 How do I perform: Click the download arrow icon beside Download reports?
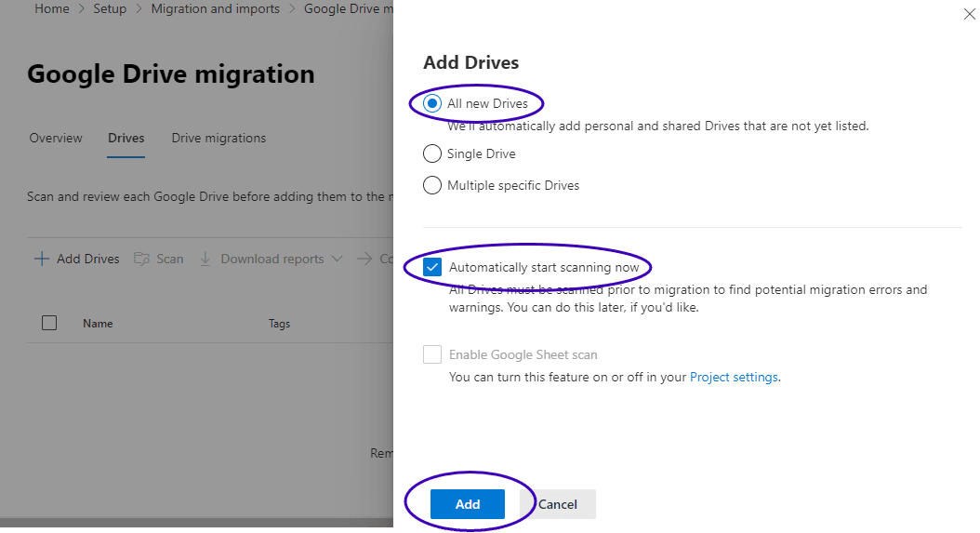tap(205, 260)
